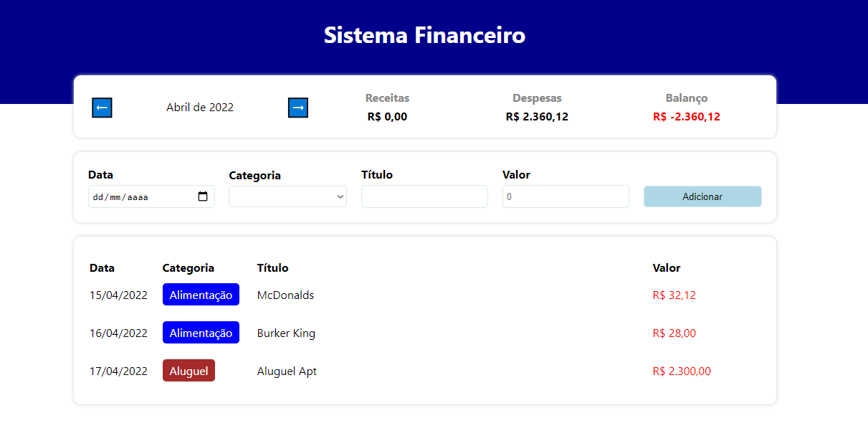The width and height of the screenshot is (868, 446).
Task: Click the left arrow to go to previous month
Action: click(x=101, y=108)
